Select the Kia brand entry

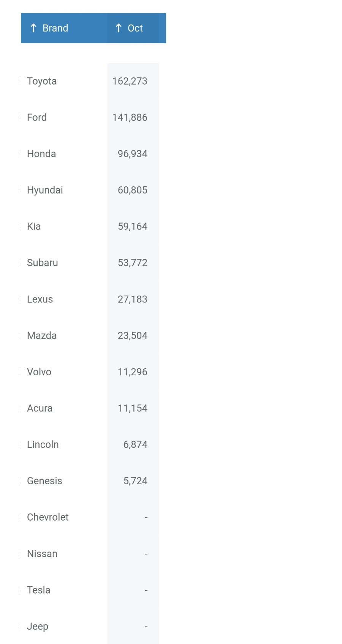tap(34, 227)
